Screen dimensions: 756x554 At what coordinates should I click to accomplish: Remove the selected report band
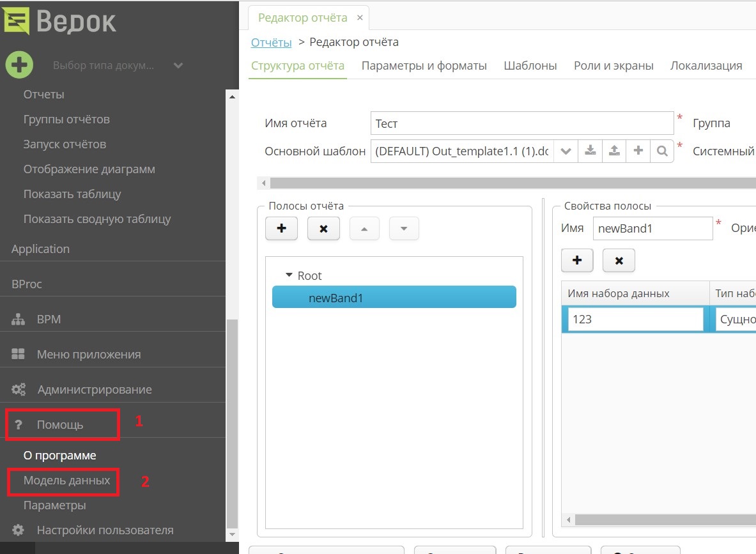323,228
